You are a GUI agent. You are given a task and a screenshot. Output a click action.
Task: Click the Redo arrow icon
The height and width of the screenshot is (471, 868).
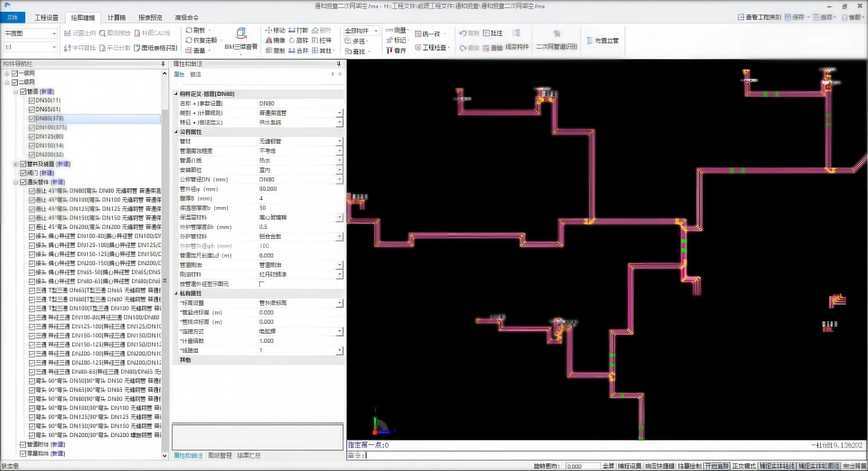click(x=462, y=48)
